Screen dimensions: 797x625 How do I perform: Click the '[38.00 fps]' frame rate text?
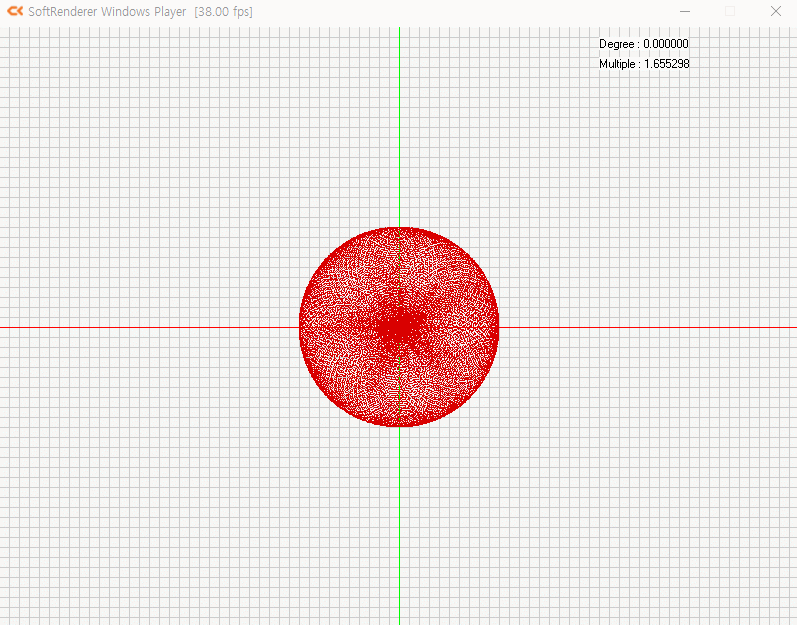(x=223, y=12)
